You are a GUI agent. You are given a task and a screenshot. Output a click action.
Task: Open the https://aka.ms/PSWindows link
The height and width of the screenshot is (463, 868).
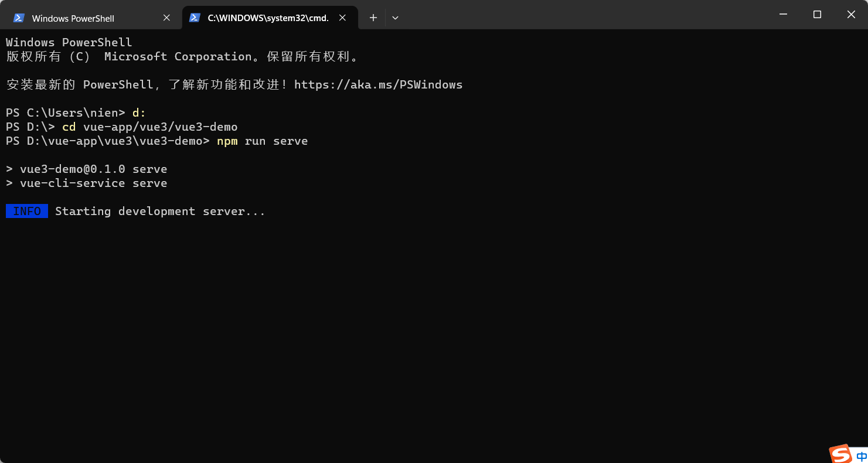[378, 84]
